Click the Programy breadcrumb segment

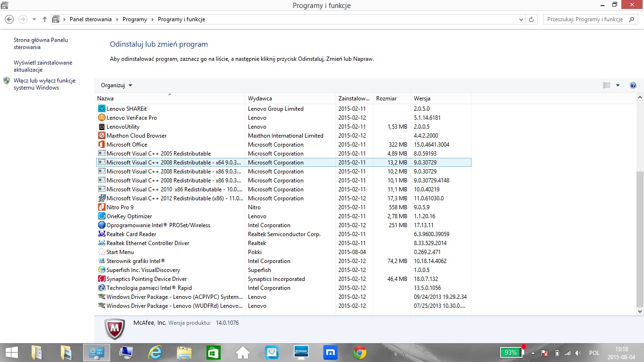(135, 19)
